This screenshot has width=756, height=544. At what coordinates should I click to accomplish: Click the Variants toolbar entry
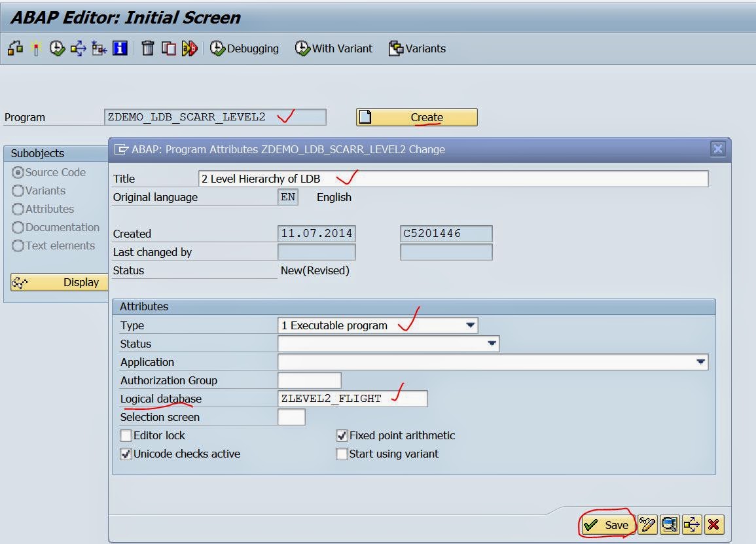pos(417,48)
